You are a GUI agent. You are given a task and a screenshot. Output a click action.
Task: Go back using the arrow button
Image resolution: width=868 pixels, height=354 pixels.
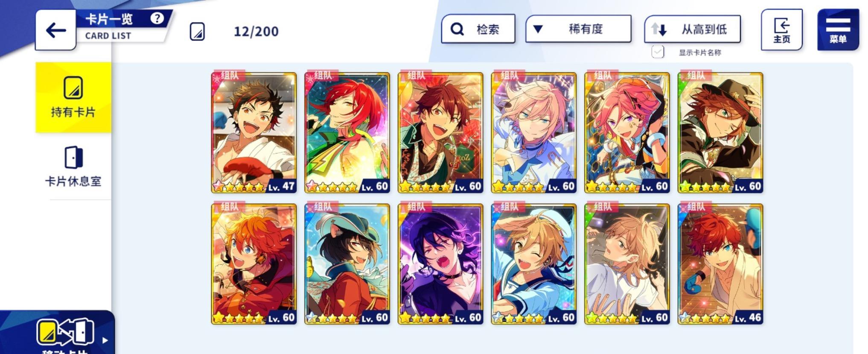(55, 30)
